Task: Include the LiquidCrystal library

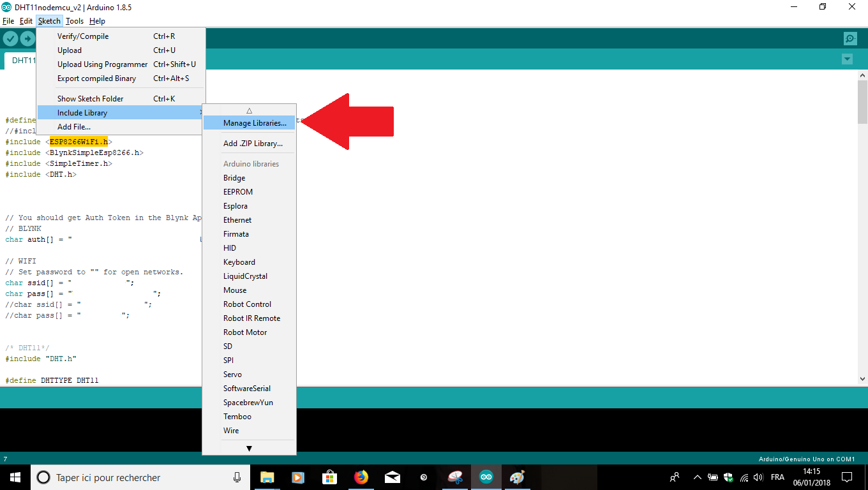Action: pyautogui.click(x=249, y=276)
